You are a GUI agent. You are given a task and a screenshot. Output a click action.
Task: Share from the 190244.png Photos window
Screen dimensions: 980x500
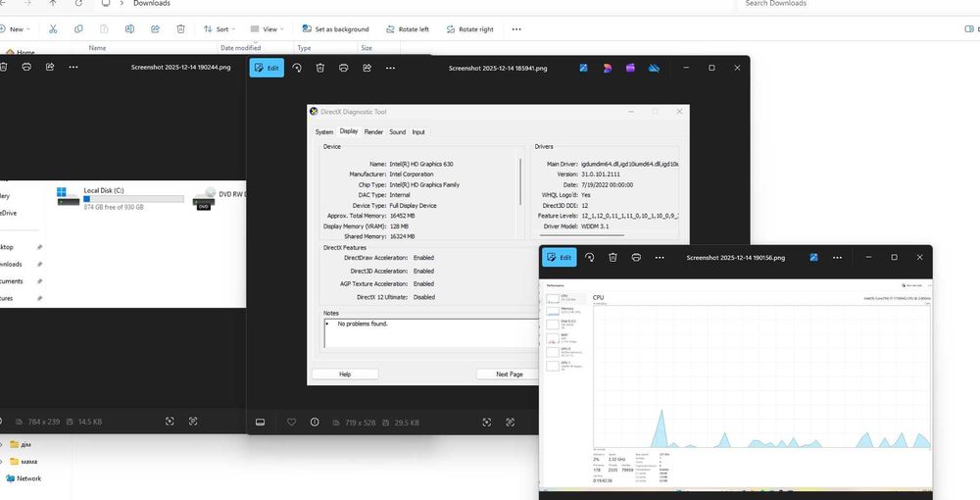[50, 67]
